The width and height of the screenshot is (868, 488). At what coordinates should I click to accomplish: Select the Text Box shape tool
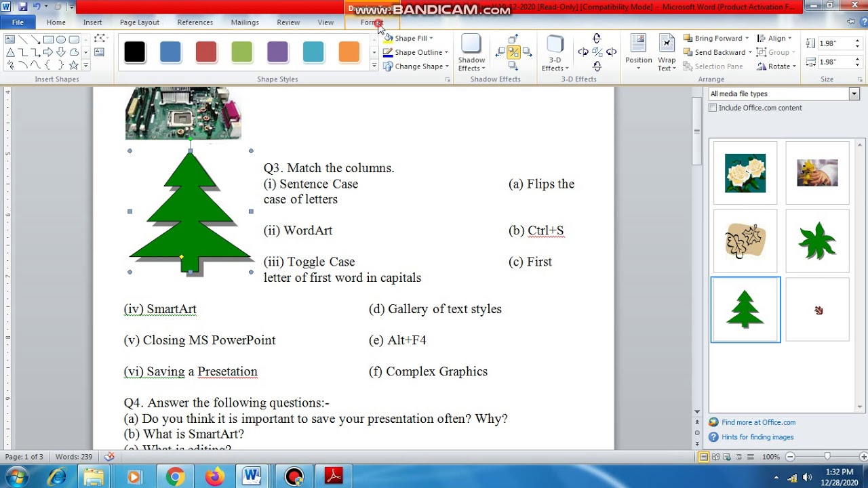click(9, 39)
